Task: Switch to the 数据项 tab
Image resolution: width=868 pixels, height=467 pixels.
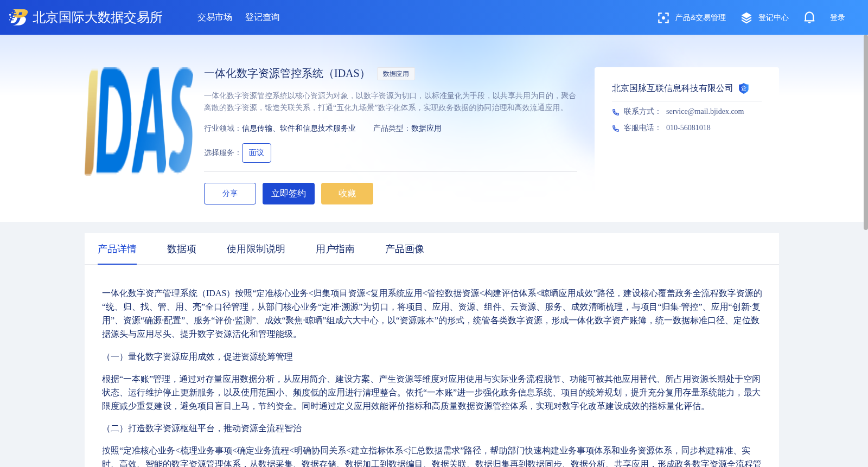Action: tap(182, 249)
